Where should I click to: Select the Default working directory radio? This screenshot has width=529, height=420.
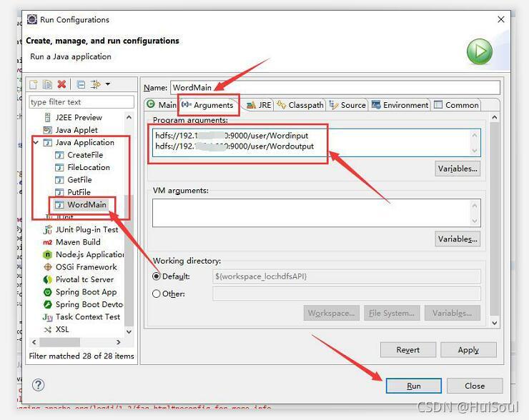pos(157,276)
